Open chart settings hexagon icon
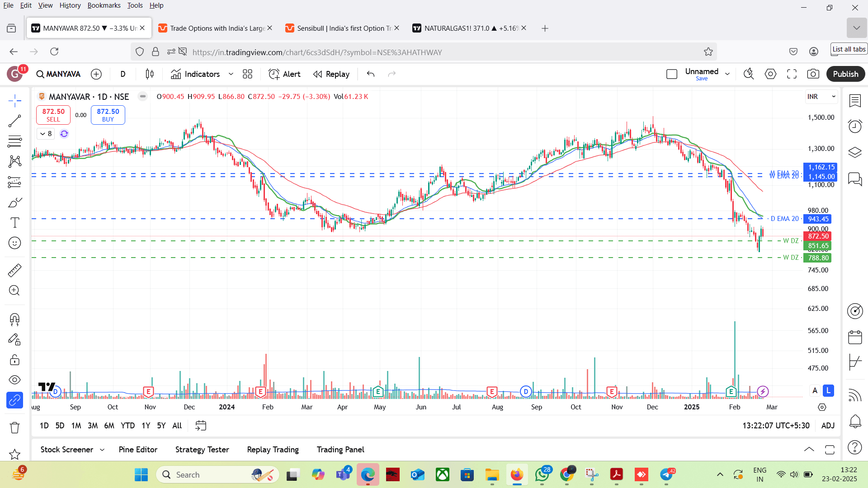Screen dimensions: 868x488 coord(770,74)
